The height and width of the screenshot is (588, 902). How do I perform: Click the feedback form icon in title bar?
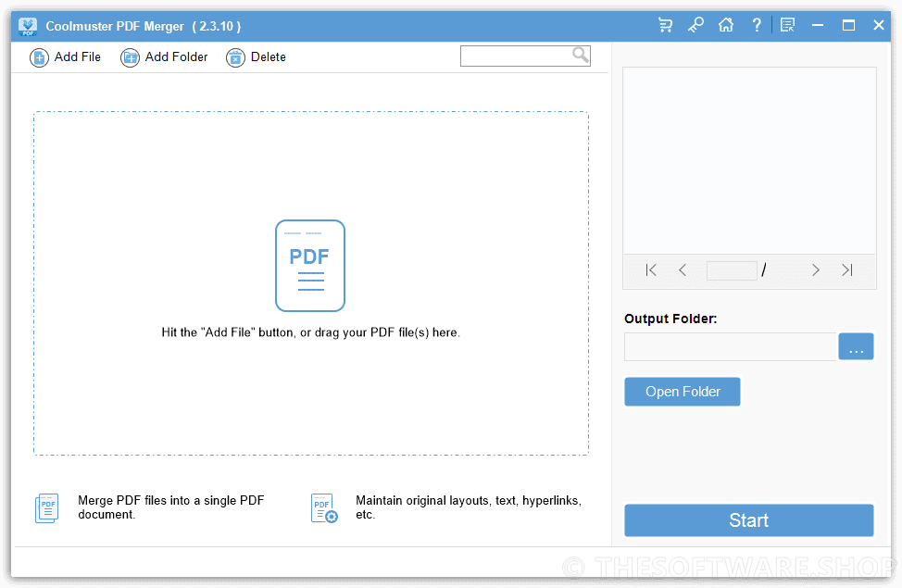(x=787, y=25)
